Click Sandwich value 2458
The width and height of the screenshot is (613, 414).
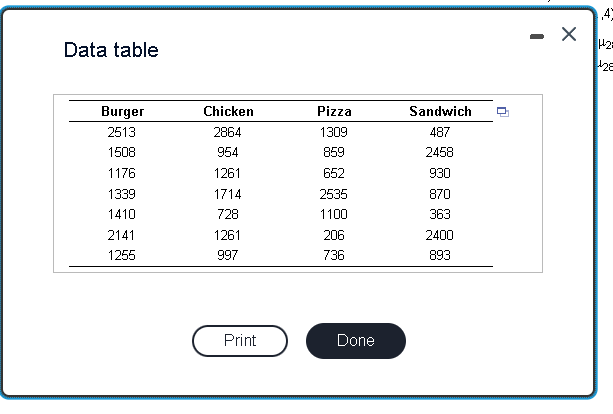point(439,152)
